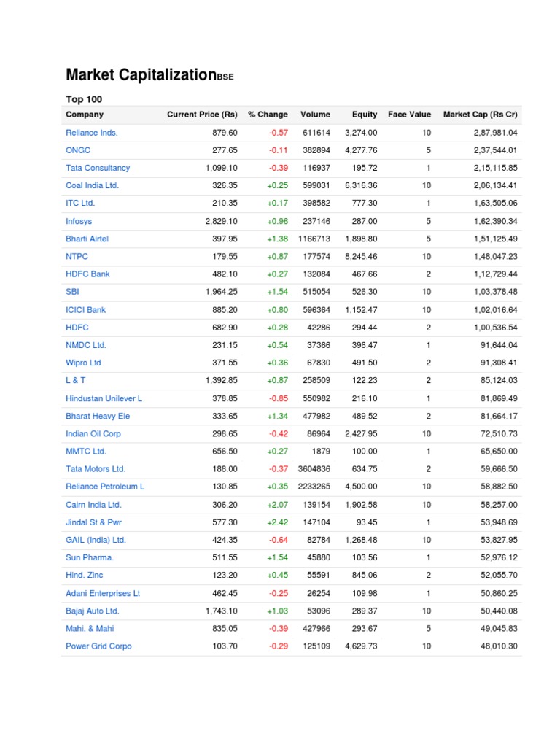The height and width of the screenshot is (747, 560).
Task: Open the HDFC Bank link
Action: pyautogui.click(x=87, y=274)
